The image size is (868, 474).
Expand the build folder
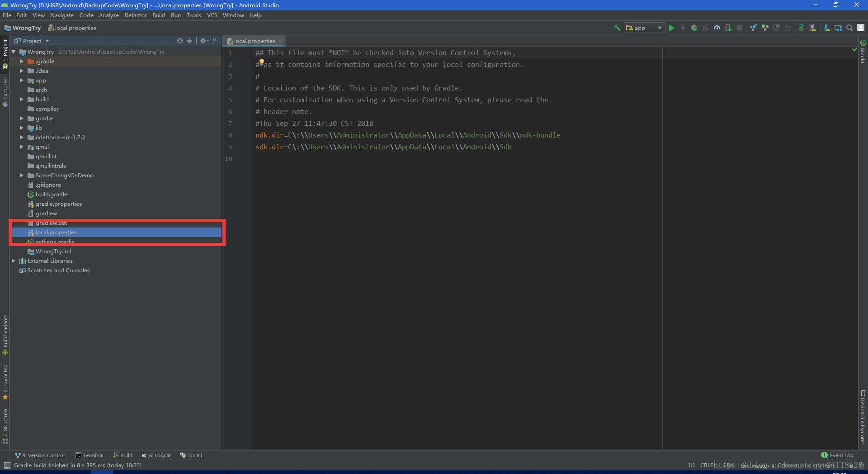coord(21,99)
